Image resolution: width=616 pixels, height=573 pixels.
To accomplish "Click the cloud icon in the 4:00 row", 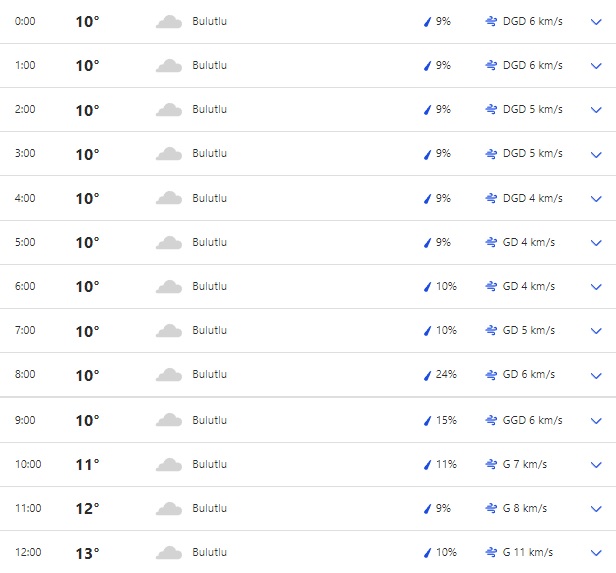I will tap(168, 198).
